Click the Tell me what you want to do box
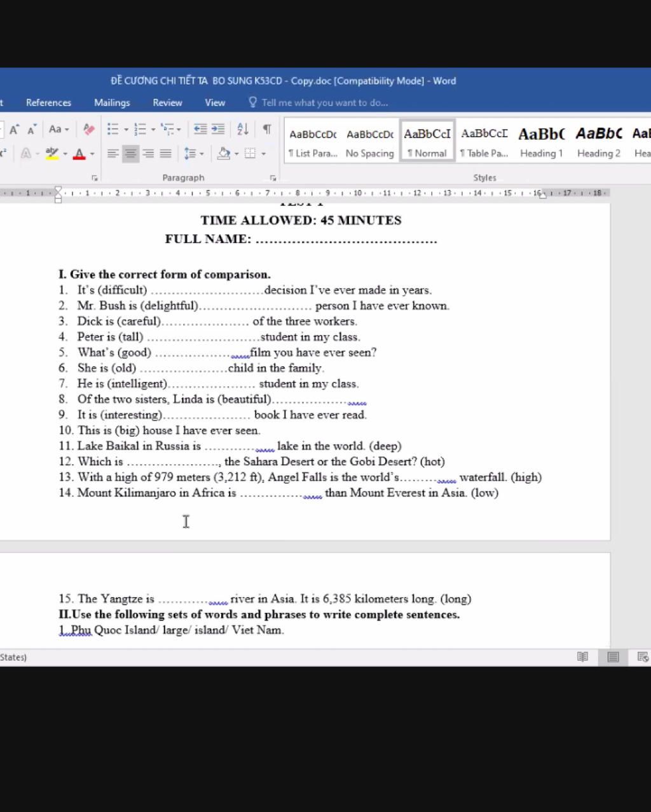The height and width of the screenshot is (812, 651). tap(319, 102)
